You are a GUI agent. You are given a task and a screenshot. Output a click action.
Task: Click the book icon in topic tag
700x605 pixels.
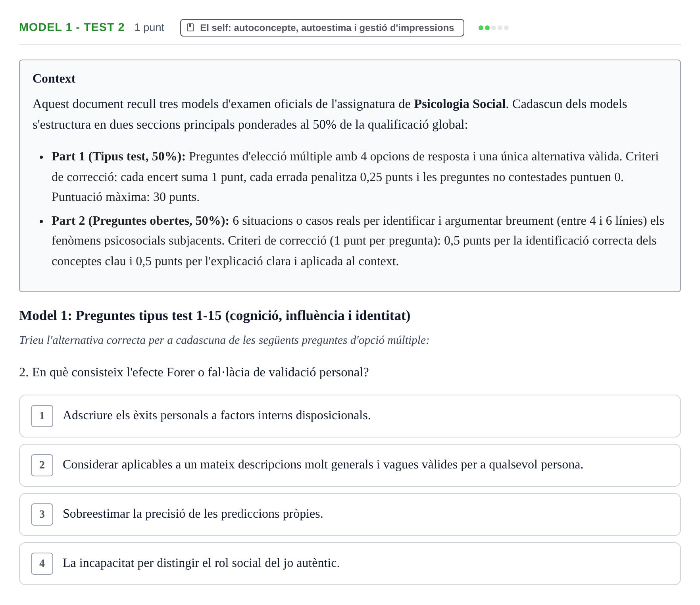[x=190, y=28]
